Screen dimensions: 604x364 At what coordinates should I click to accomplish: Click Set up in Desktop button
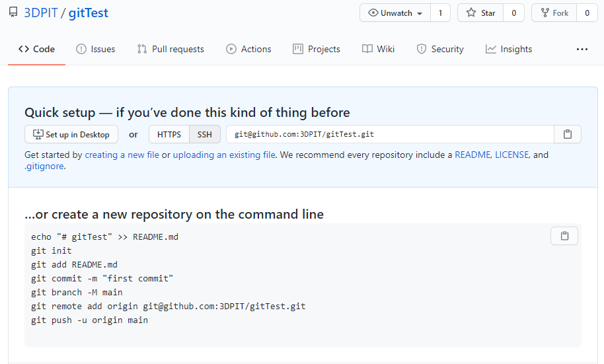[x=71, y=134]
